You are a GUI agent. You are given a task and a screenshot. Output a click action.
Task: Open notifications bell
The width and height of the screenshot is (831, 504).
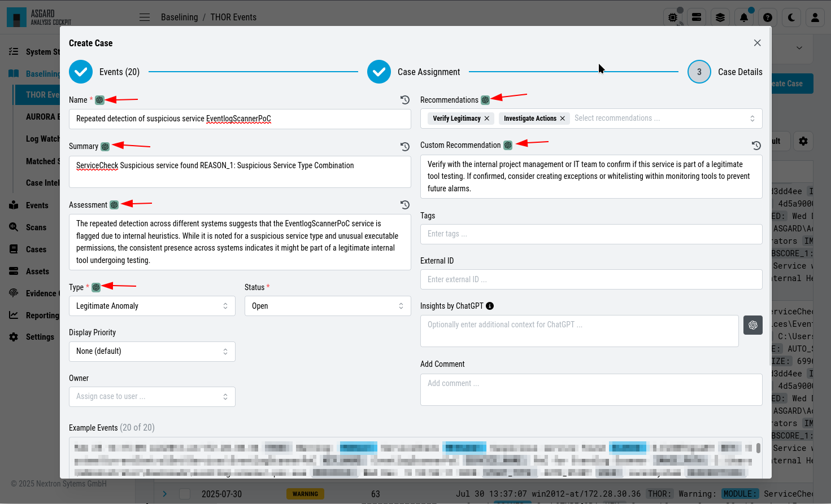pos(744,17)
